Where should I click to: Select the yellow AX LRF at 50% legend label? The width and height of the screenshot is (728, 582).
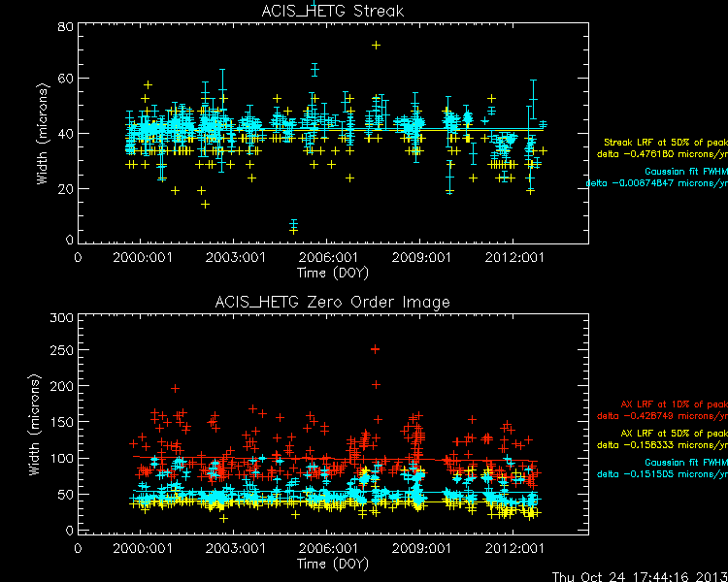point(673,433)
